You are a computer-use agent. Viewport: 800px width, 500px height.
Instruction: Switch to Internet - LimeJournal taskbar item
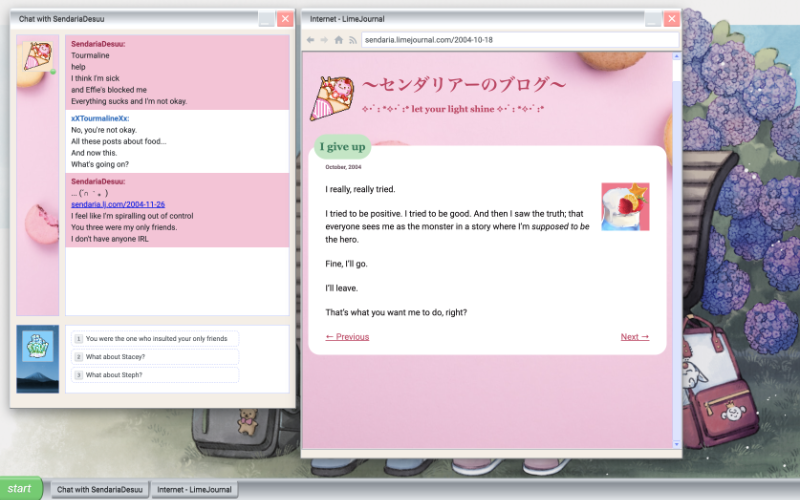[194, 489]
